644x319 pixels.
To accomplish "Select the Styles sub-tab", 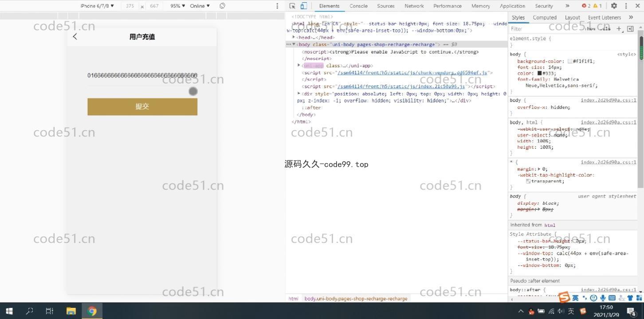I will click(x=518, y=18).
